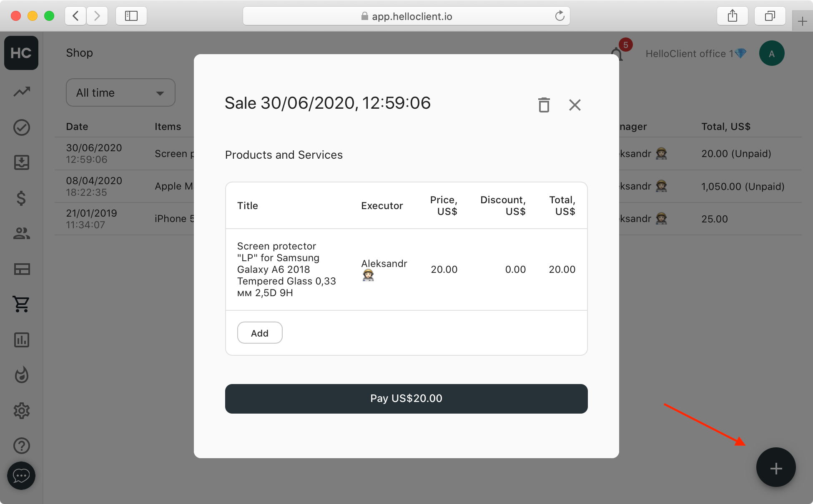Image resolution: width=813 pixels, height=504 pixels.
Task: Click the Total, US$ column header in background
Action: coord(725,127)
